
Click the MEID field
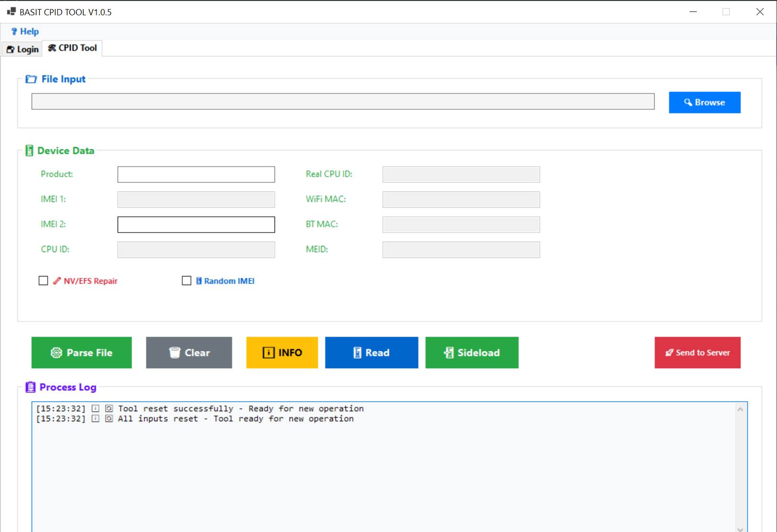461,250
